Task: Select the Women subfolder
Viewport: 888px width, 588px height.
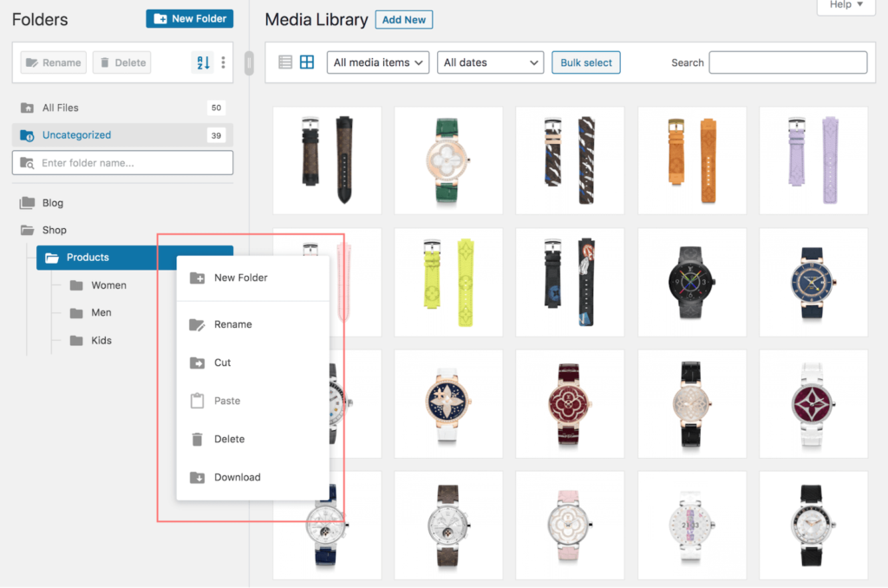Action: pos(108,285)
